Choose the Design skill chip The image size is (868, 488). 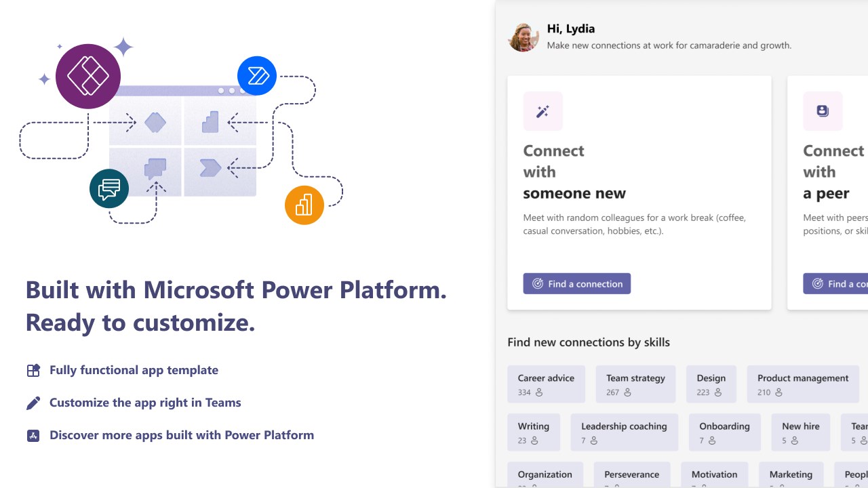(x=711, y=384)
